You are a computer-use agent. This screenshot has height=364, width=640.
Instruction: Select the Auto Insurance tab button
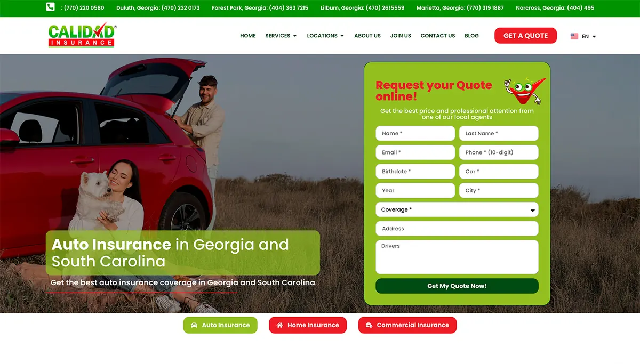click(x=220, y=325)
